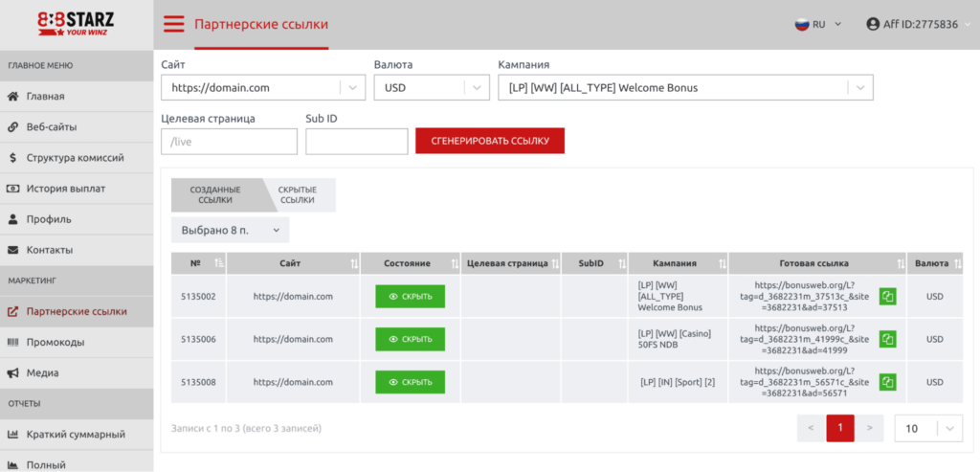The image size is (980, 472).
Task: Focus the Sub ID input field
Action: [x=356, y=142]
